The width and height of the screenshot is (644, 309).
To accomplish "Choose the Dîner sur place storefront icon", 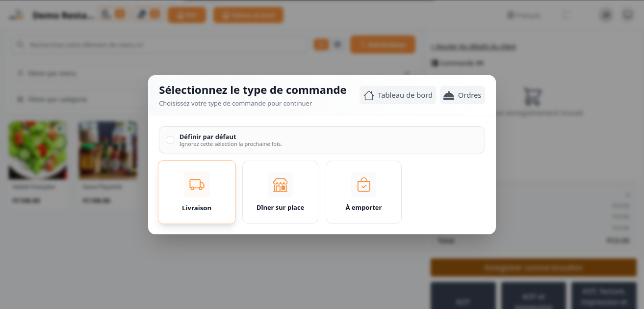I will [280, 185].
